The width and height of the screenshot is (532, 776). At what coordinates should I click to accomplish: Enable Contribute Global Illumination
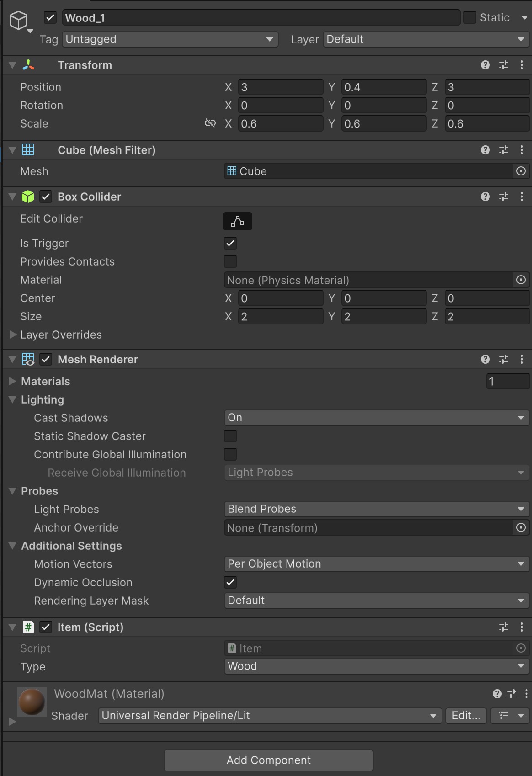click(x=230, y=454)
